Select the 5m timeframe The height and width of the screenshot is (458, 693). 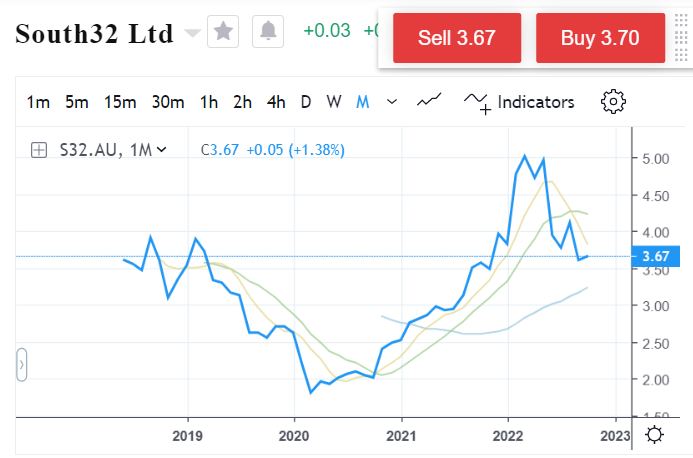76,102
